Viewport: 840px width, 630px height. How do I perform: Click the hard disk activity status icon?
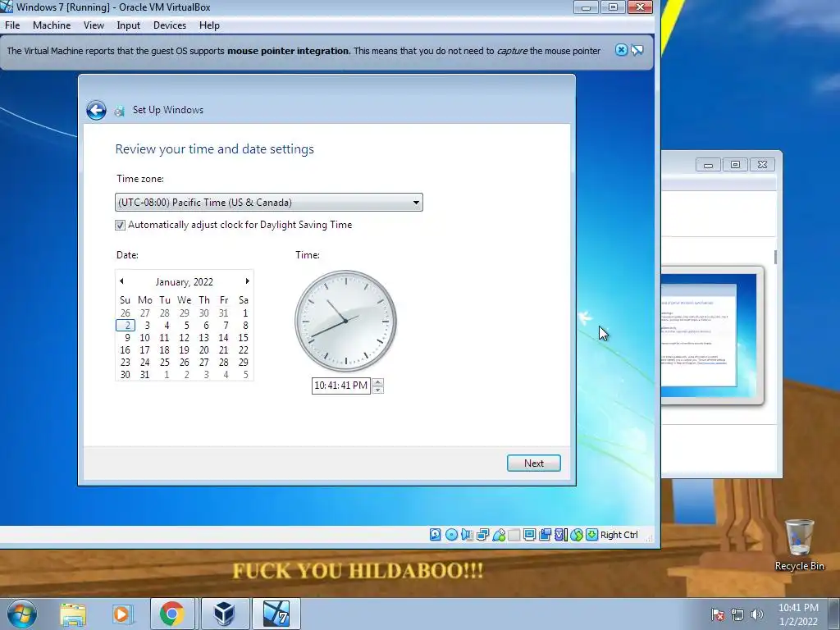[x=435, y=535]
